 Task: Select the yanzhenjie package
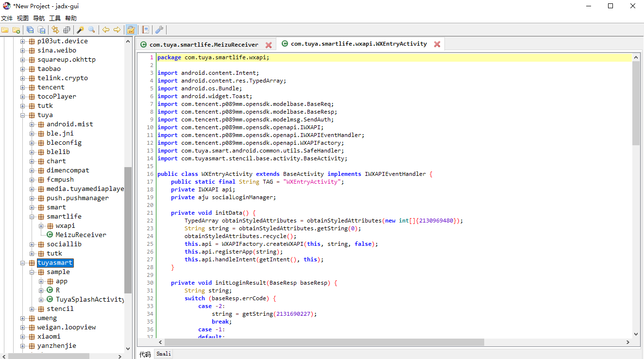click(56, 346)
